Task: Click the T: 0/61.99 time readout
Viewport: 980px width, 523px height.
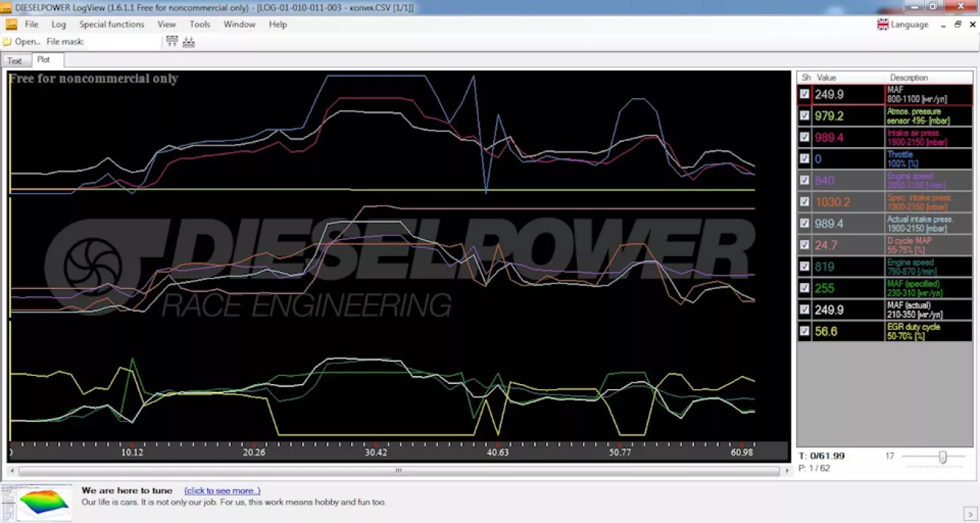Action: 822,455
